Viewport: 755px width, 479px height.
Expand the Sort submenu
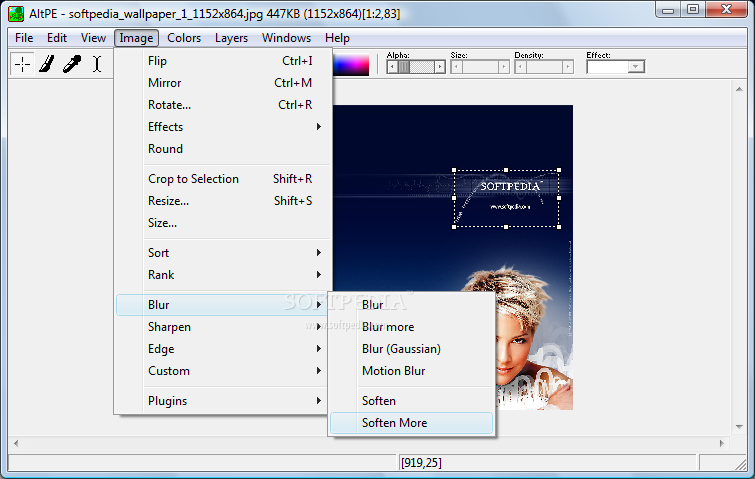coord(224,253)
